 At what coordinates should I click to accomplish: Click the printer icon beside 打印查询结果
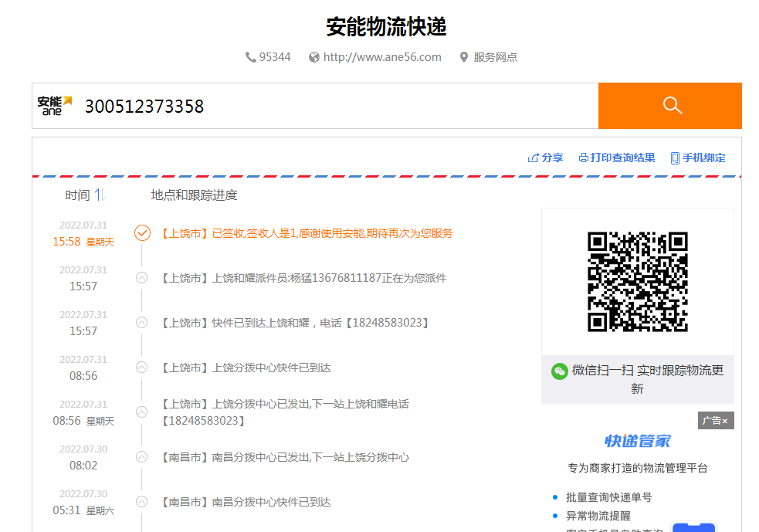point(583,158)
